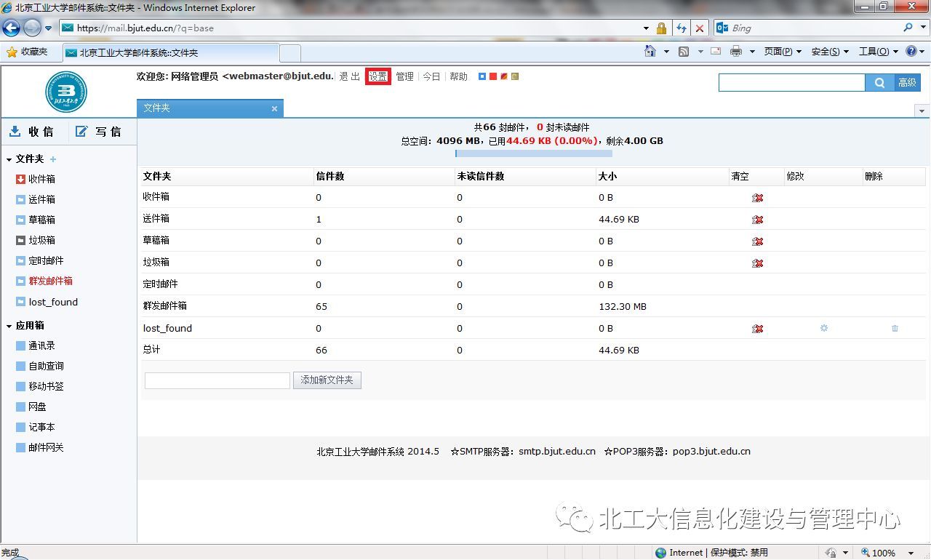Click the search magnifier icon
Viewport: 931px width, 560px height.
click(879, 82)
